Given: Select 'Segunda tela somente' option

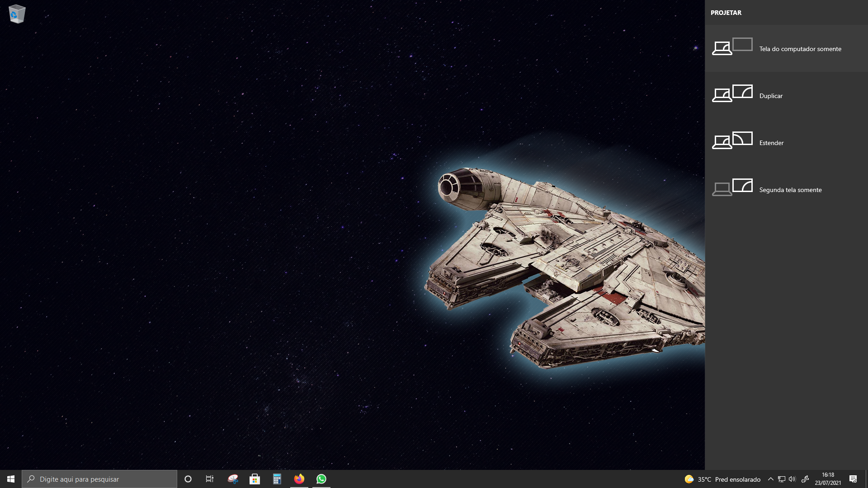Looking at the screenshot, I should [x=786, y=189].
